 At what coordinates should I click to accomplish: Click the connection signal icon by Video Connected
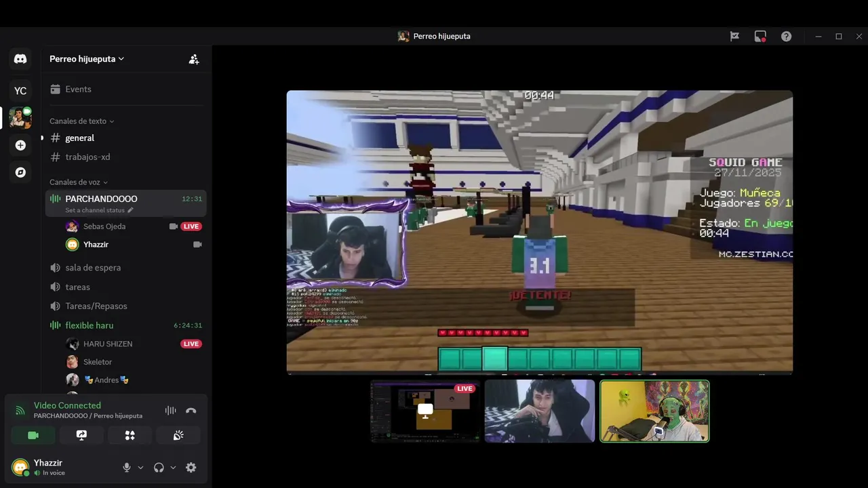coord(20,410)
